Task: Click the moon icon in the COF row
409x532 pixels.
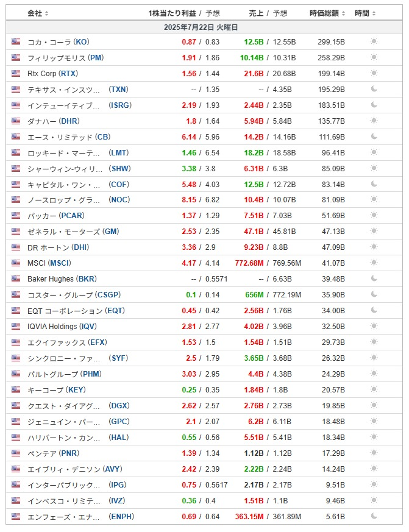Action: [x=374, y=184]
